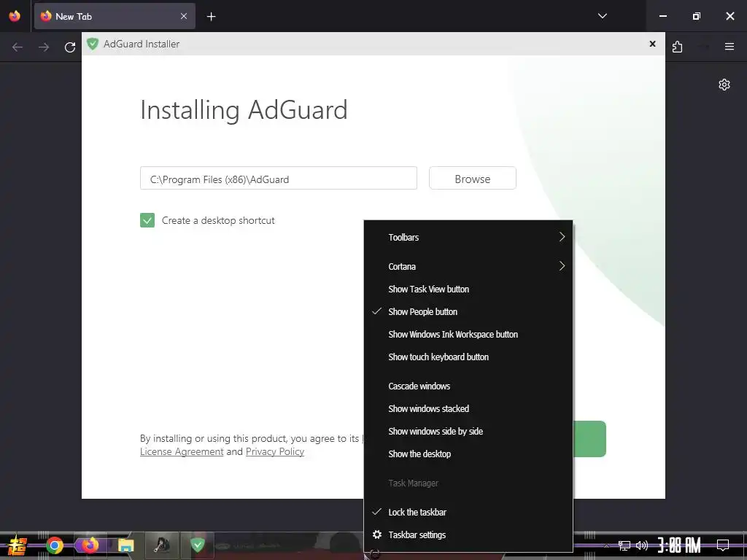Click the taskbar clock
The width and height of the screenshot is (747, 560).
tap(679, 545)
